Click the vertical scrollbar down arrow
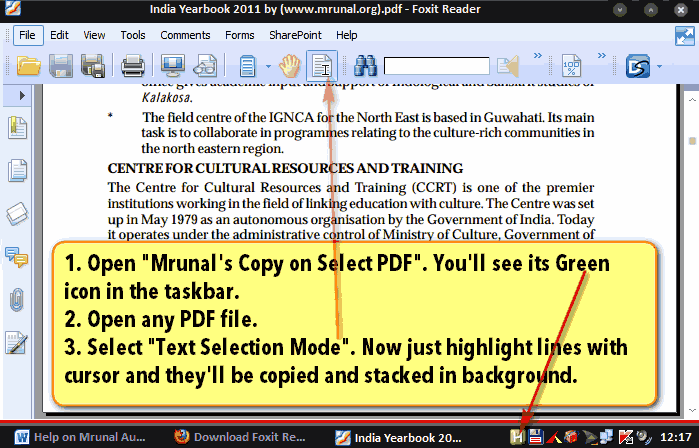Screen dimensions: 699x448 pos(692,410)
